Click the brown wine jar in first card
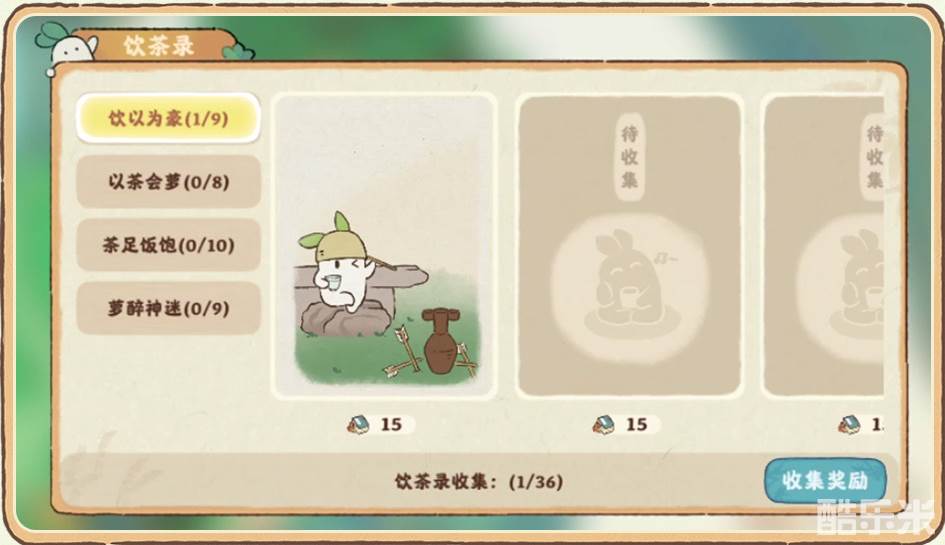Viewport: 945px width, 545px height. pyautogui.click(x=442, y=341)
